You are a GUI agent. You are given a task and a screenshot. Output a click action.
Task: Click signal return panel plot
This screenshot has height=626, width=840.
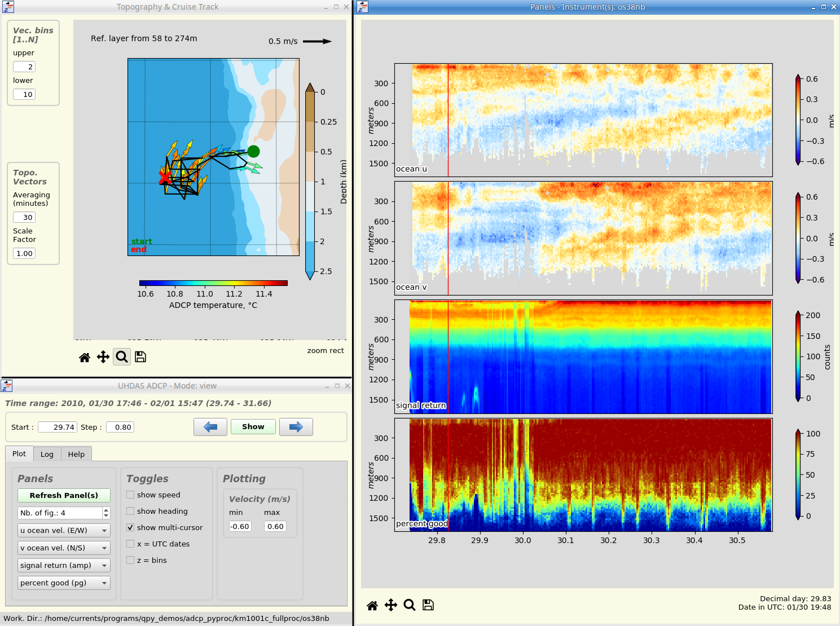583,356
